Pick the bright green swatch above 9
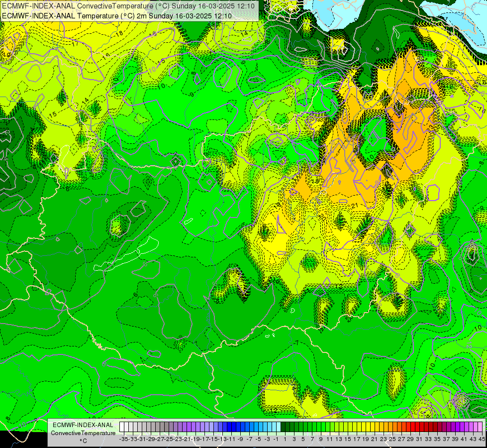Screen dimensions: 487x448 coord(319,427)
